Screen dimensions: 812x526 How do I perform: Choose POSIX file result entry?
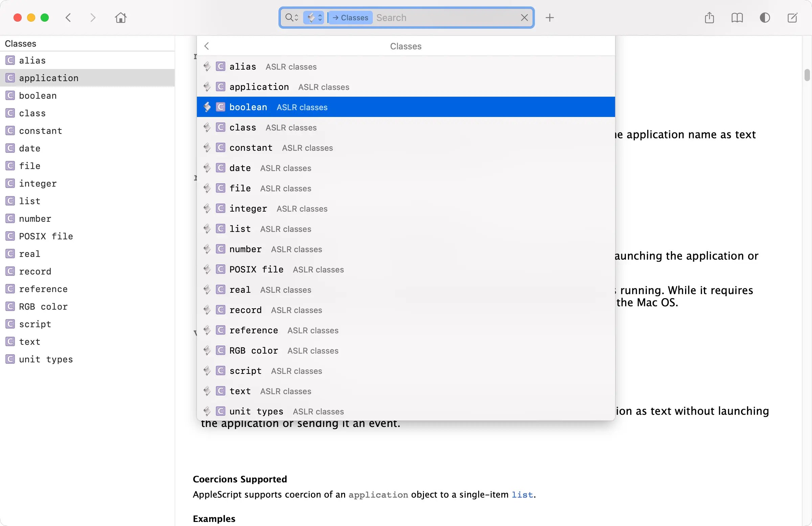click(x=256, y=269)
